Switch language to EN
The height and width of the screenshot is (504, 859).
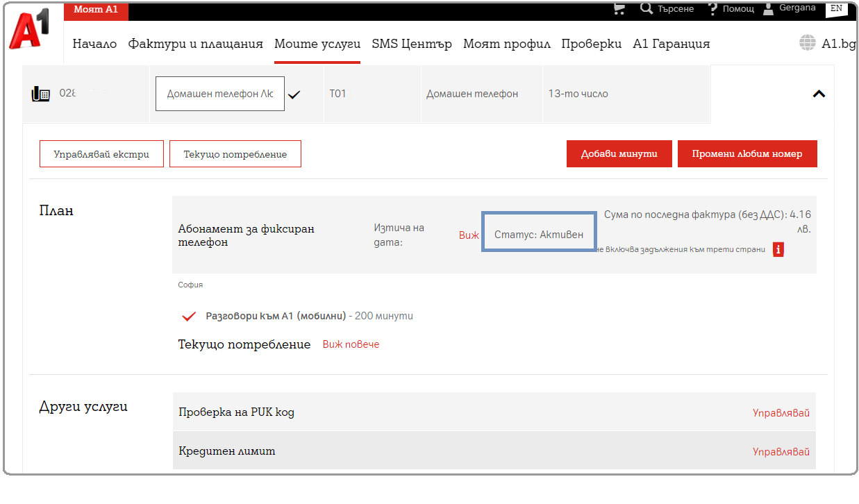tap(836, 9)
